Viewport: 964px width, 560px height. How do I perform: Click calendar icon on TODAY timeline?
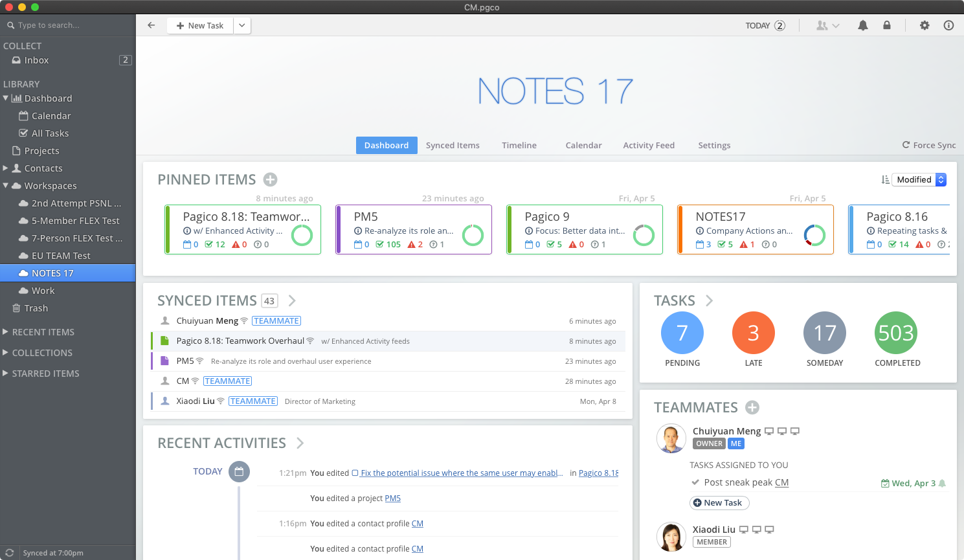click(x=239, y=471)
